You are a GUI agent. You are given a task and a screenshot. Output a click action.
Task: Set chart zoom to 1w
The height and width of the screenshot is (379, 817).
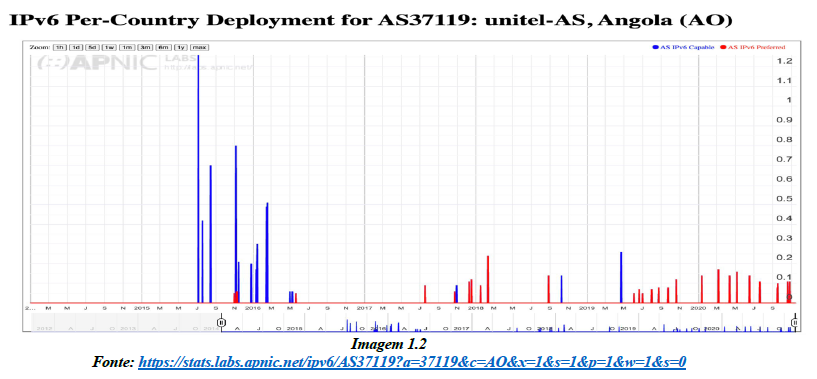[109, 47]
